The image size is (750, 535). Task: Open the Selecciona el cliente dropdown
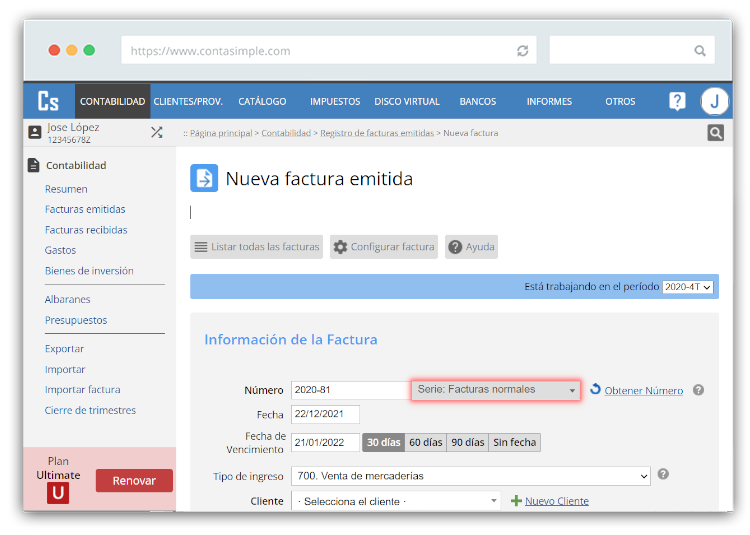(396, 501)
